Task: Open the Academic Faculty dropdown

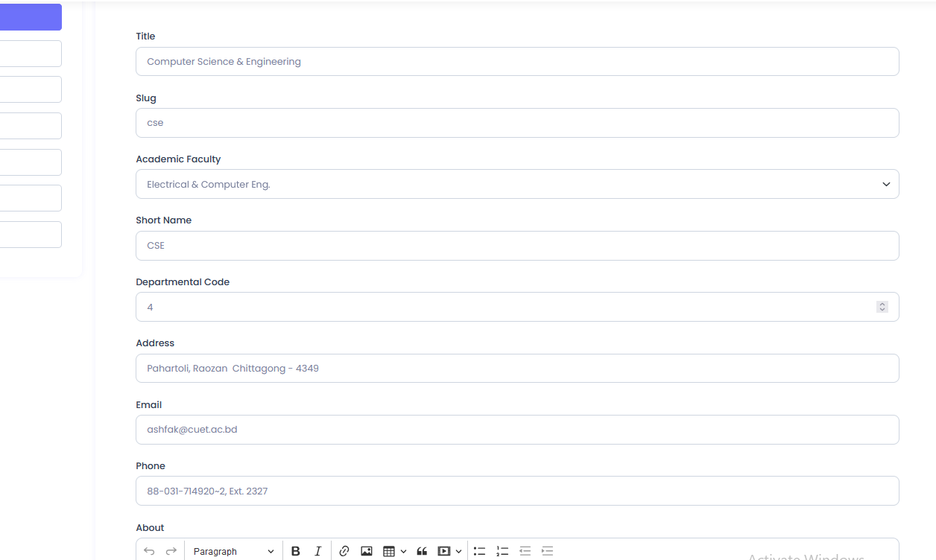Action: pyautogui.click(x=517, y=184)
